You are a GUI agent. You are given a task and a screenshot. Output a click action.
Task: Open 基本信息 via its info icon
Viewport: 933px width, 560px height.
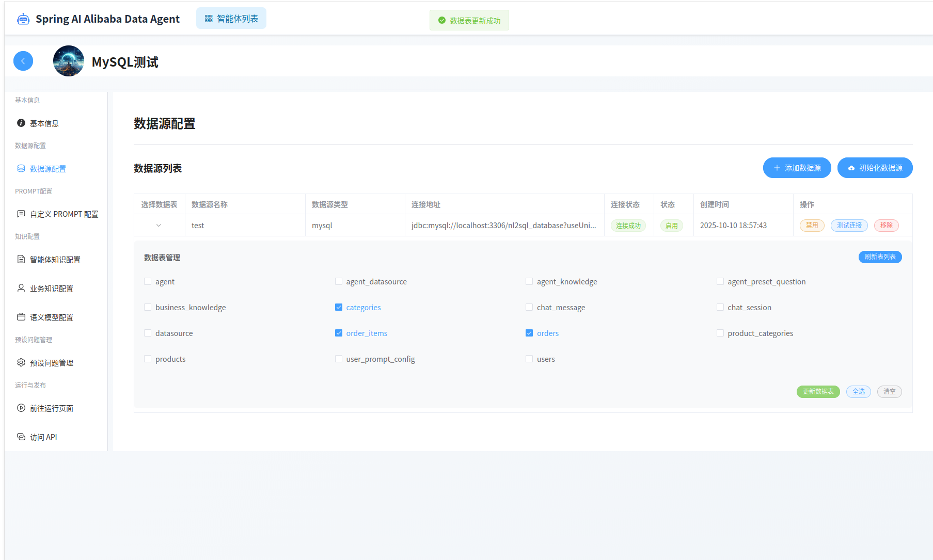point(21,123)
